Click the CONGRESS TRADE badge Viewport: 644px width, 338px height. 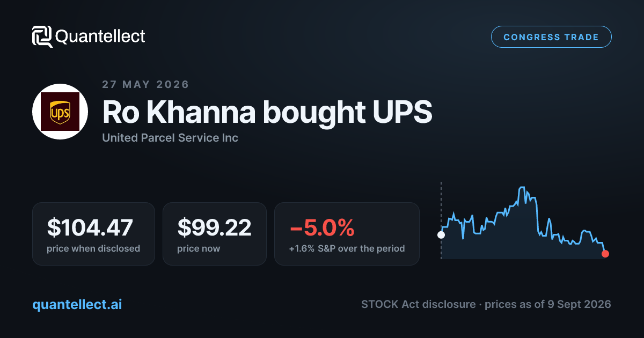pyautogui.click(x=551, y=37)
